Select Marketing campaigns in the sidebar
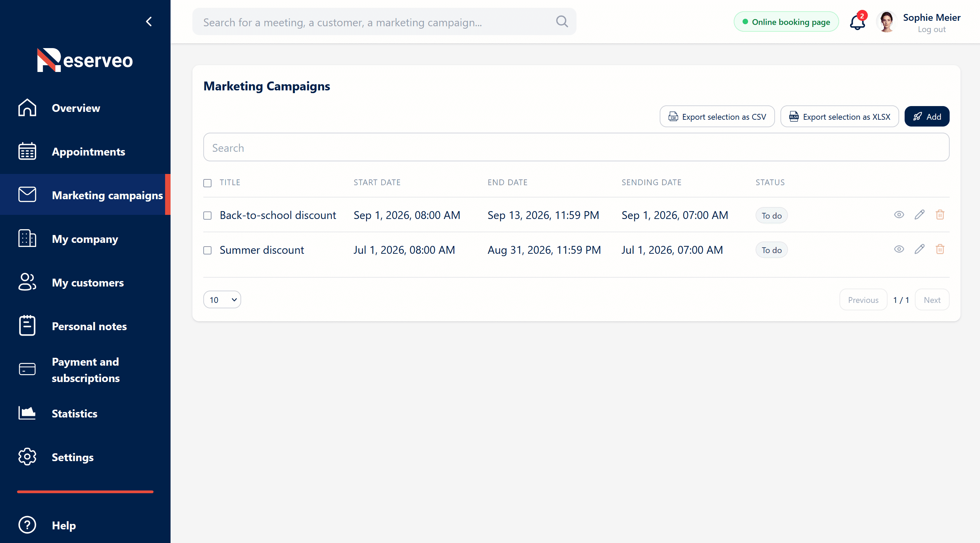The height and width of the screenshot is (543, 980). point(85,195)
